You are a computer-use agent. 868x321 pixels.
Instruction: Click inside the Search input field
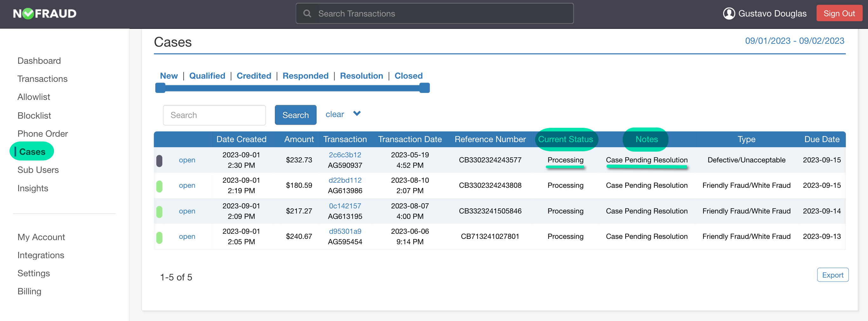(214, 115)
